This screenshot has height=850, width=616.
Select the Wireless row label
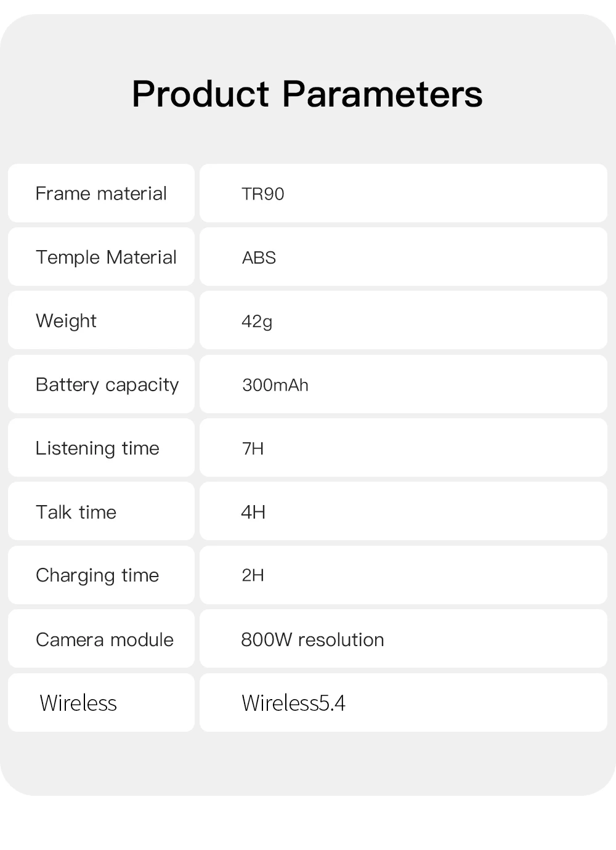coord(78,703)
